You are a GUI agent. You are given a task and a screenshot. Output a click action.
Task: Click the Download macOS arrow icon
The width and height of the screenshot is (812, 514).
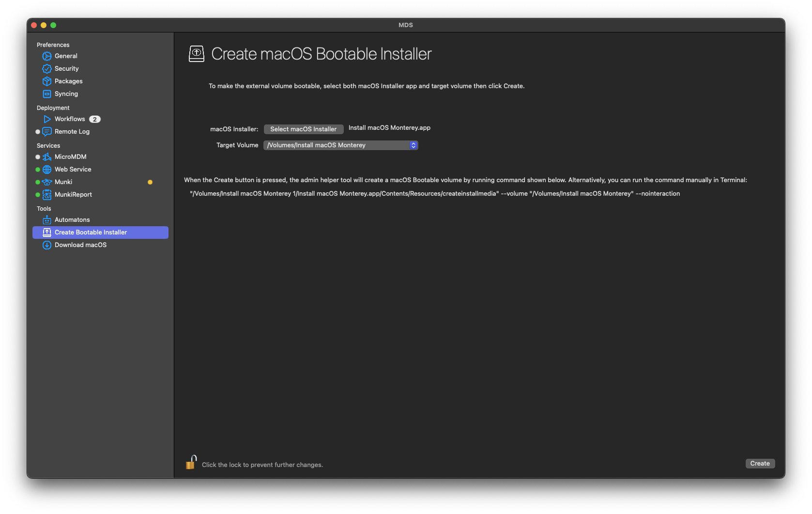[x=47, y=245]
